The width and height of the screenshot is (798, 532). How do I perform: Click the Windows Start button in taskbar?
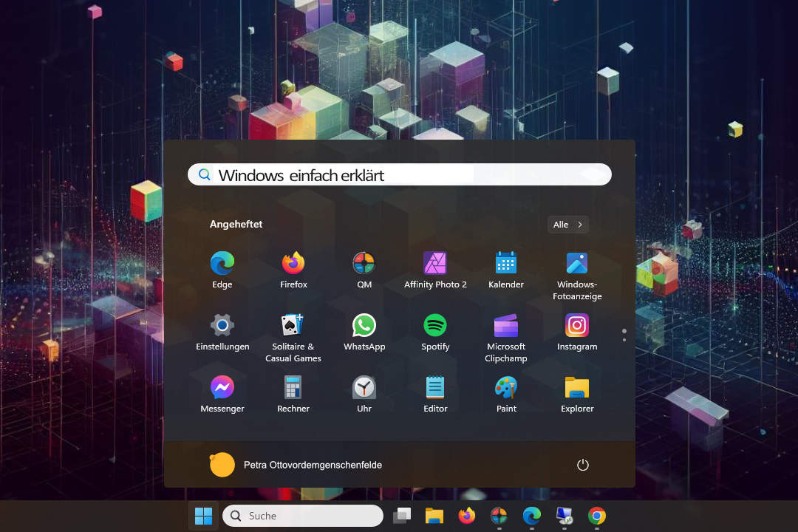[x=204, y=516]
